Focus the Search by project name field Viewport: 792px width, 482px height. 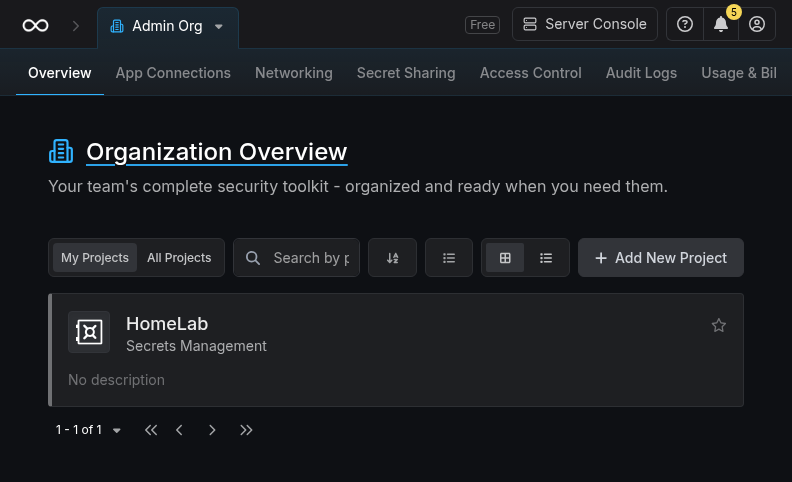point(296,258)
